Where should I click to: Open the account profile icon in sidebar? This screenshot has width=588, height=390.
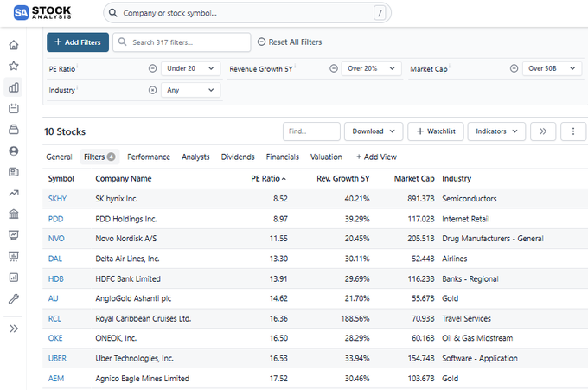pyautogui.click(x=14, y=150)
